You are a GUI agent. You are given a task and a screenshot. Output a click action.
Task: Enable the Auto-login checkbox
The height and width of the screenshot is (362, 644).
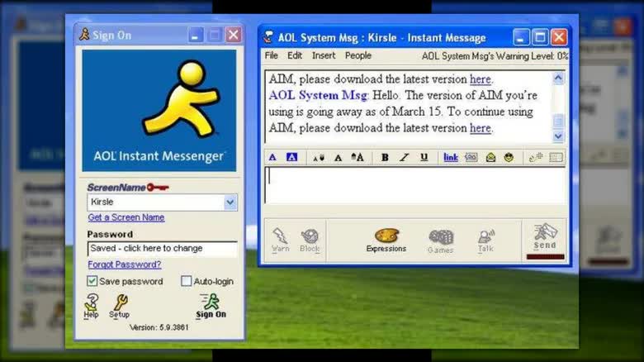click(x=186, y=281)
